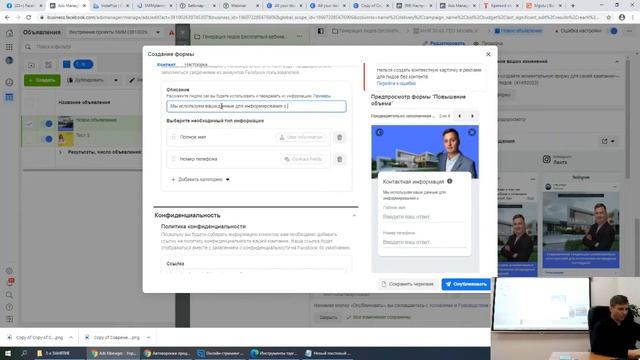This screenshot has height=360, width=640.
Task: Delete the Номер телефона field with trash icon
Action: click(x=340, y=159)
